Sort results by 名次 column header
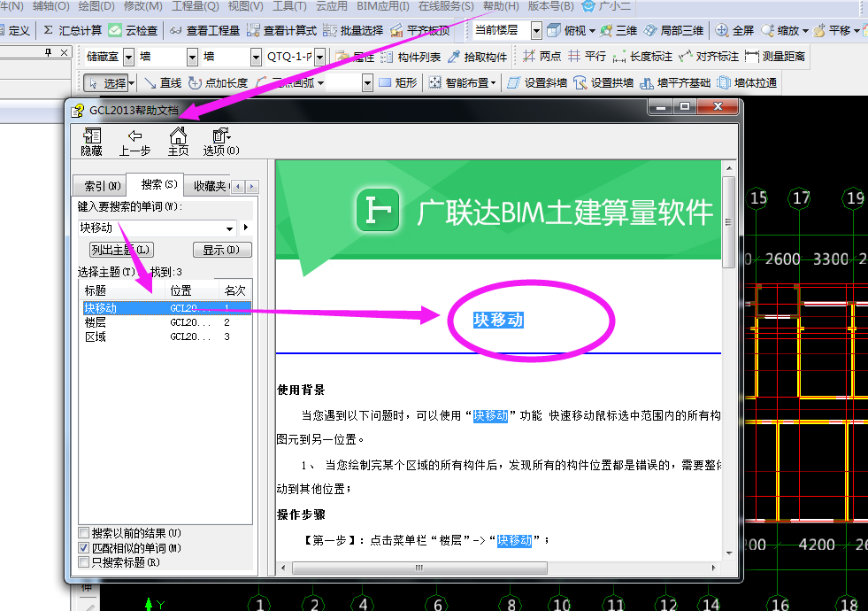This screenshot has width=868, height=611. click(x=234, y=290)
